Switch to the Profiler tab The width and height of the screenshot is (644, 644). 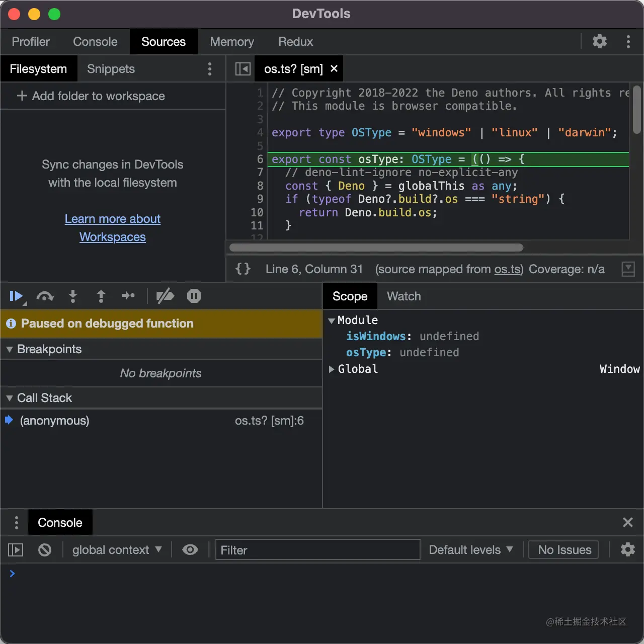[x=31, y=42]
